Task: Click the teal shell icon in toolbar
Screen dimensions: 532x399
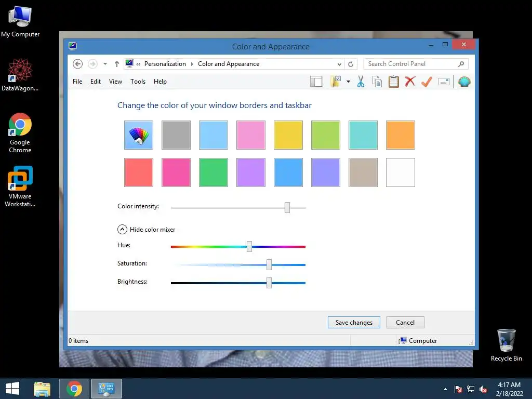Action: [x=464, y=82]
